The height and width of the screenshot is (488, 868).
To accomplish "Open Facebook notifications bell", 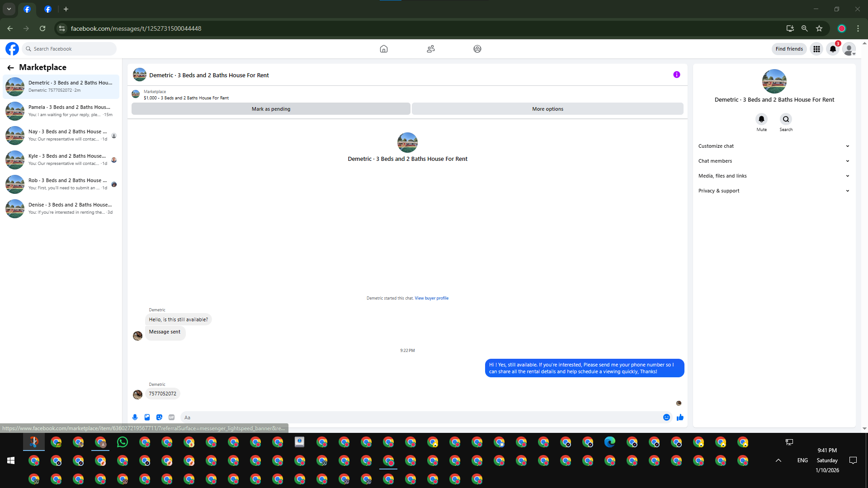I will (x=833, y=49).
